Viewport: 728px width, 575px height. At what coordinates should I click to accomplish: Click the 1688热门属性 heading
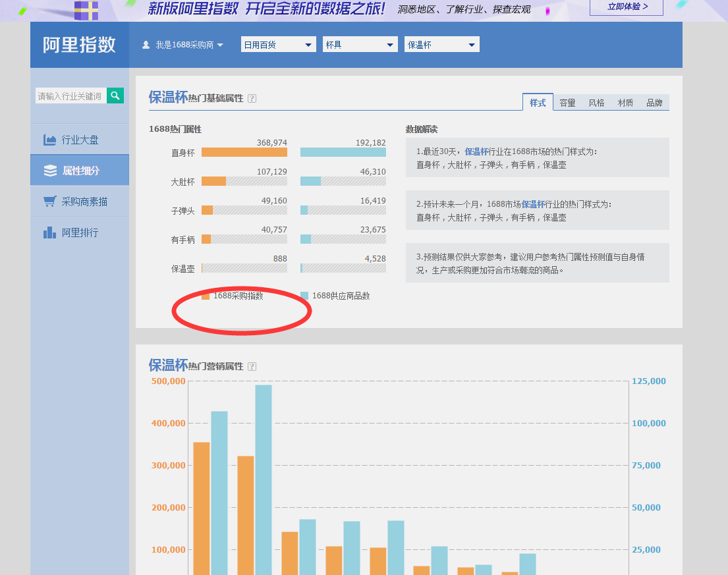tap(175, 129)
